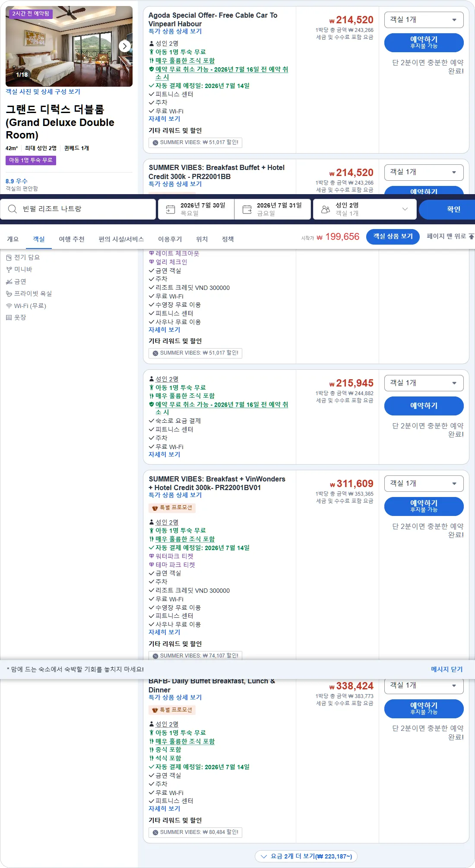475x868 pixels.
Task: Click 객실 상품 보기 button
Action: (393, 236)
